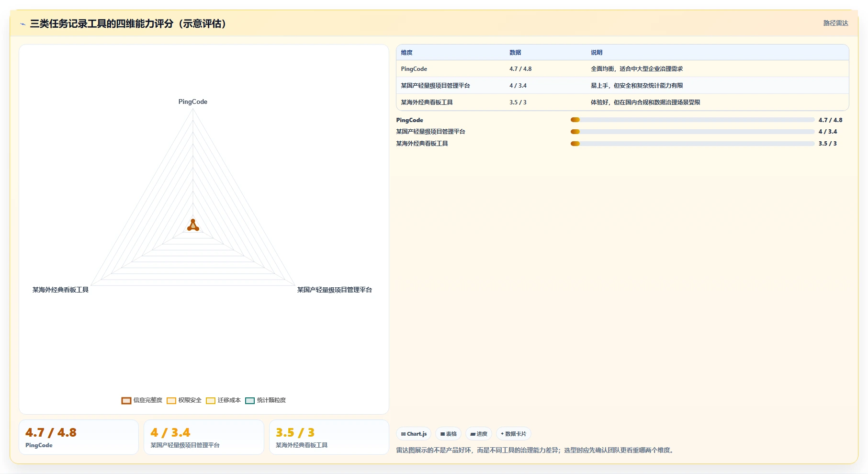Click the page title 三类任务记录工具的四维能力评分

coord(128,23)
